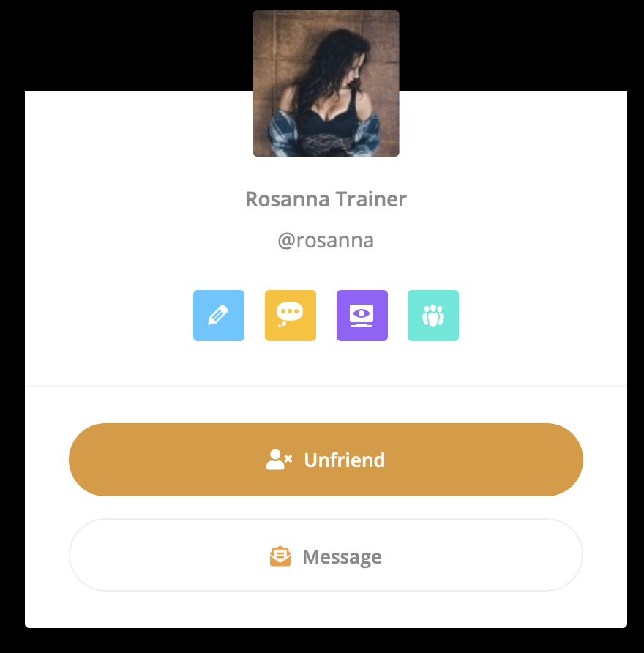Open the @rosanna handle link
This screenshot has width=644, height=653.
(x=326, y=240)
